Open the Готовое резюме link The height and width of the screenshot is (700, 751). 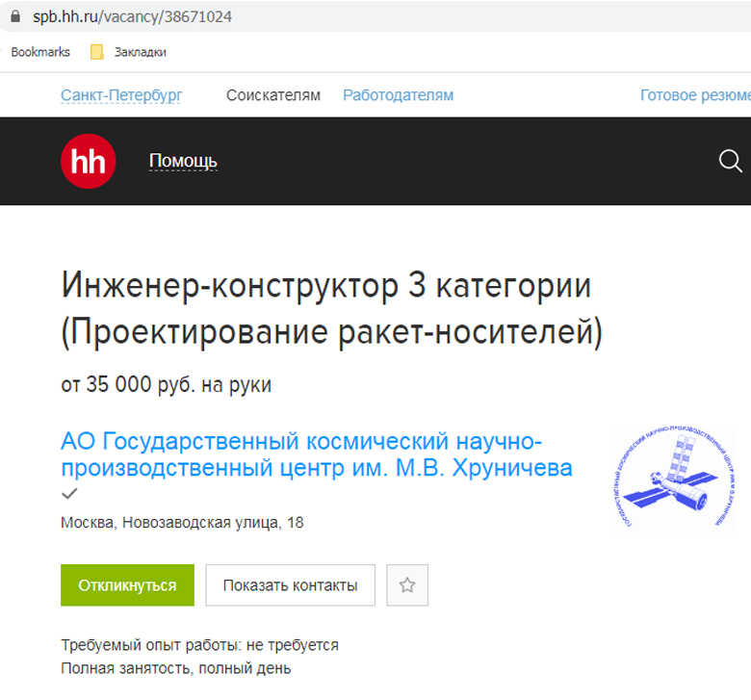click(695, 95)
